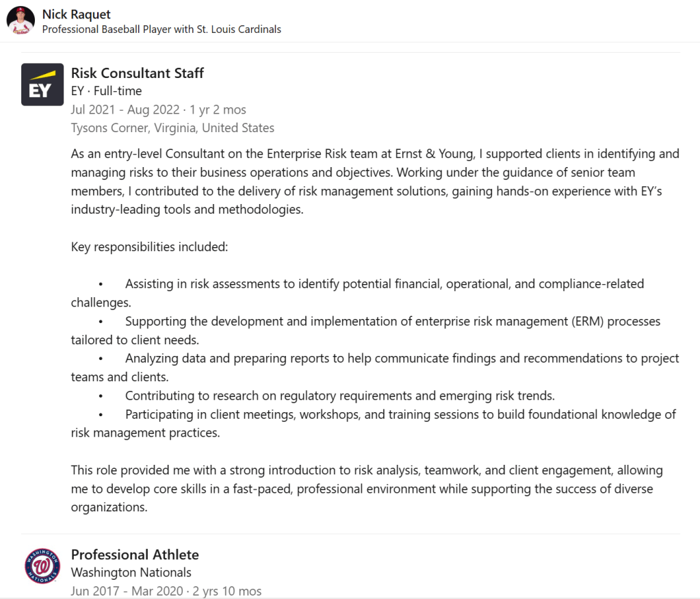
Task: Click the 'Analyzing data and preparing reports' bullet
Action: (401, 358)
